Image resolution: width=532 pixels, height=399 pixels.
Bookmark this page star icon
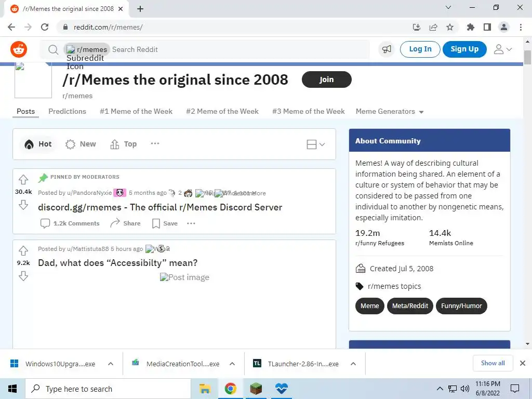450,27
